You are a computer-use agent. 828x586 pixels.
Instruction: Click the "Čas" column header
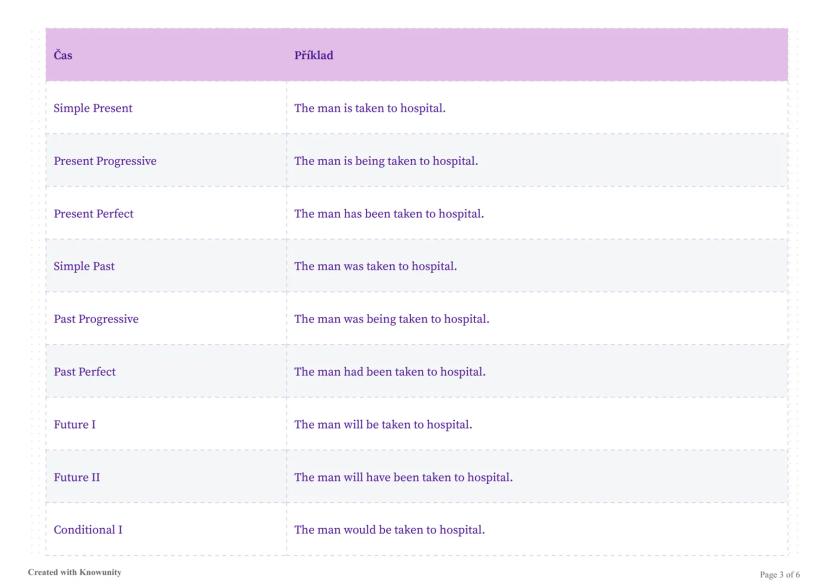point(63,56)
